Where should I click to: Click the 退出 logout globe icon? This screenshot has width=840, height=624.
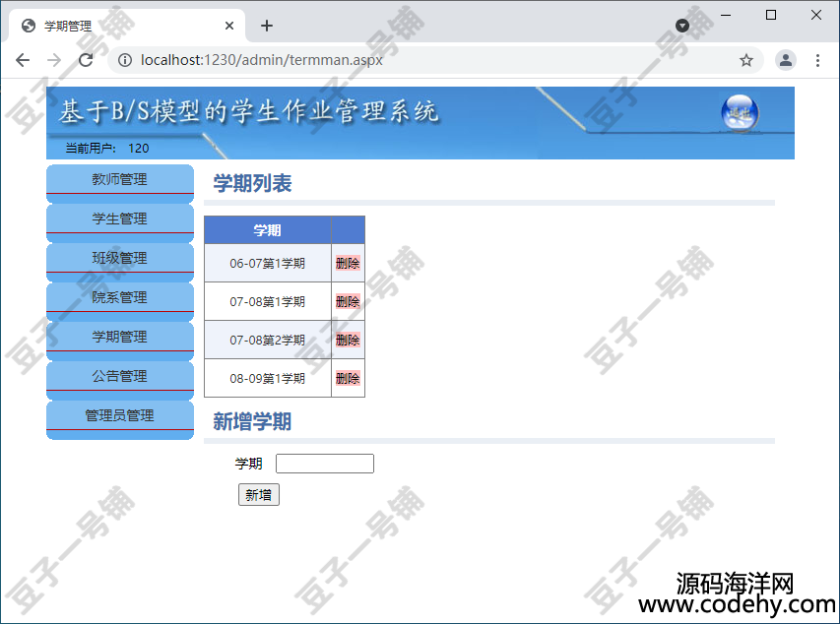pyautogui.click(x=740, y=113)
